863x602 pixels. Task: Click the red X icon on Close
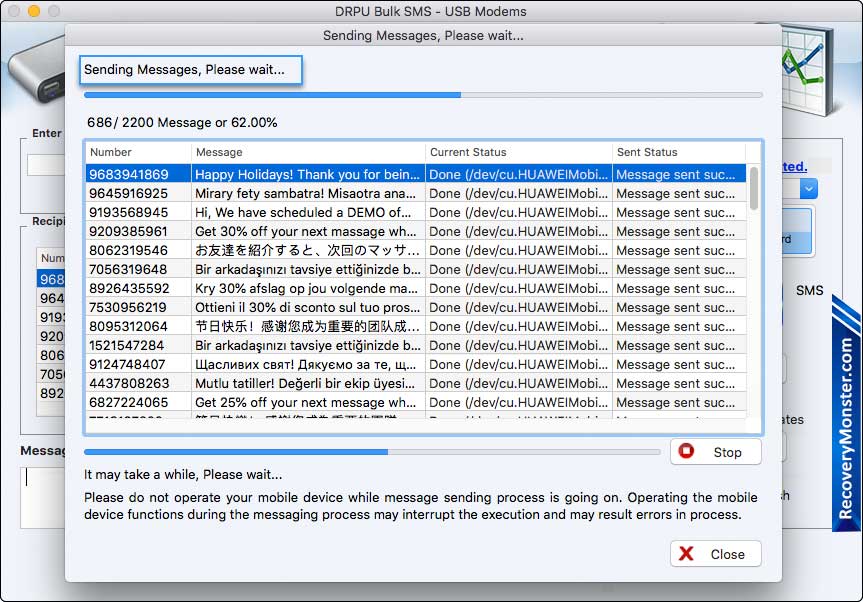coord(686,554)
